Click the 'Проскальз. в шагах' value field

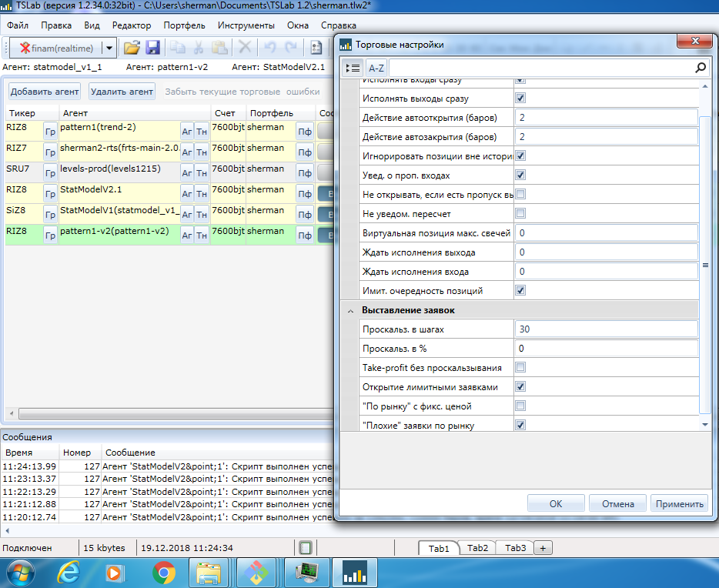606,329
